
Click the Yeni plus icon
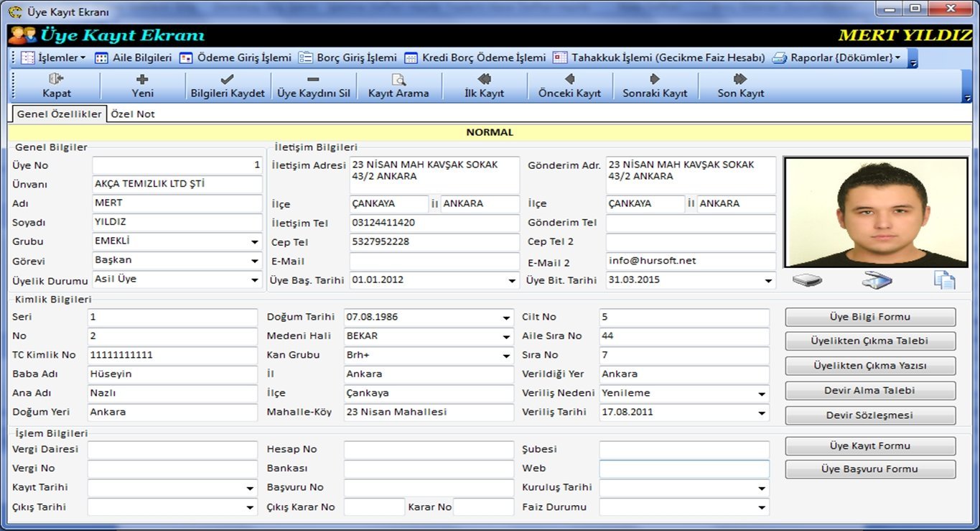tap(142, 79)
